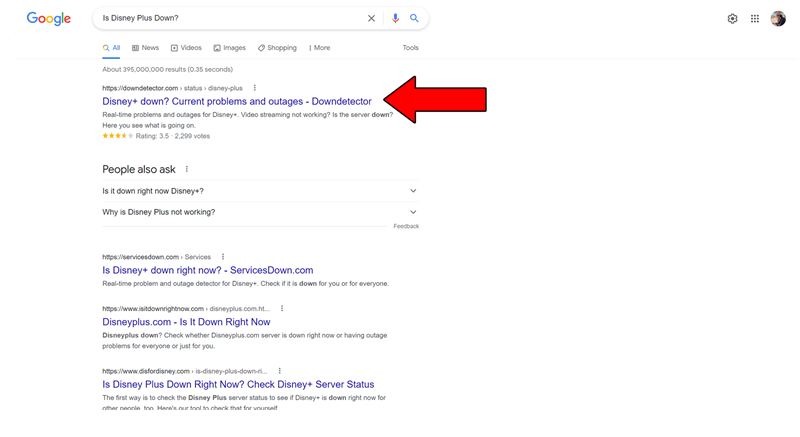Image resolution: width=800 pixels, height=437 pixels.
Task: Open 'Is Disney Plus Down Right Now?' disfordisney link
Action: click(x=238, y=384)
